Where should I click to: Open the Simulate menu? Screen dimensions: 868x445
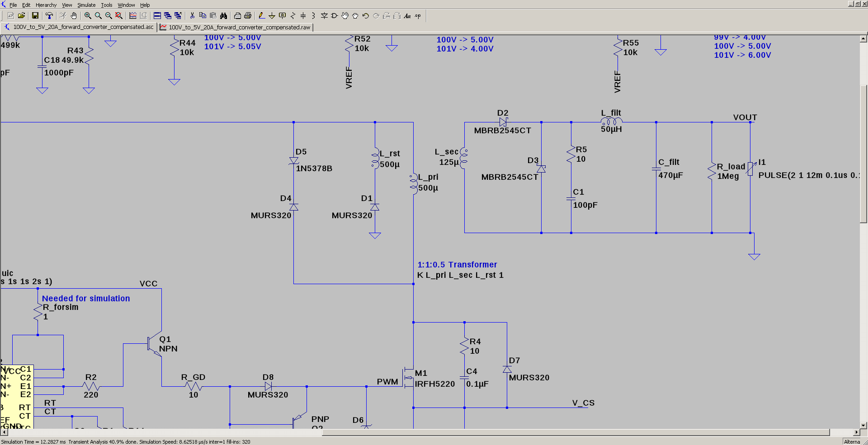pos(86,5)
